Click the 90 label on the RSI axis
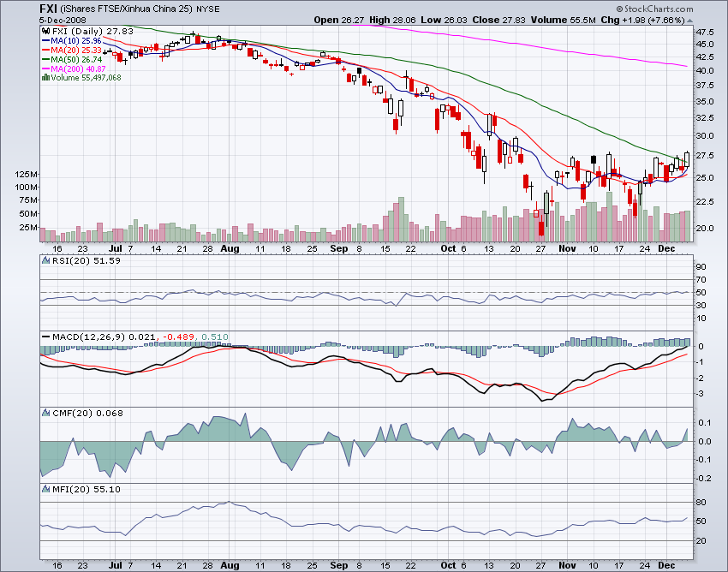Viewport: 728px width, 572px height. [701, 266]
